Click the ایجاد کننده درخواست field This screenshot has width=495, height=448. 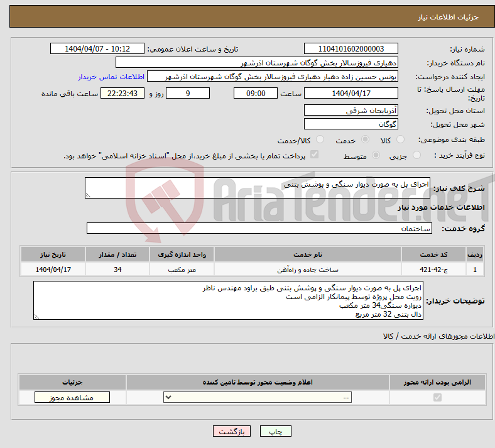point(273,77)
